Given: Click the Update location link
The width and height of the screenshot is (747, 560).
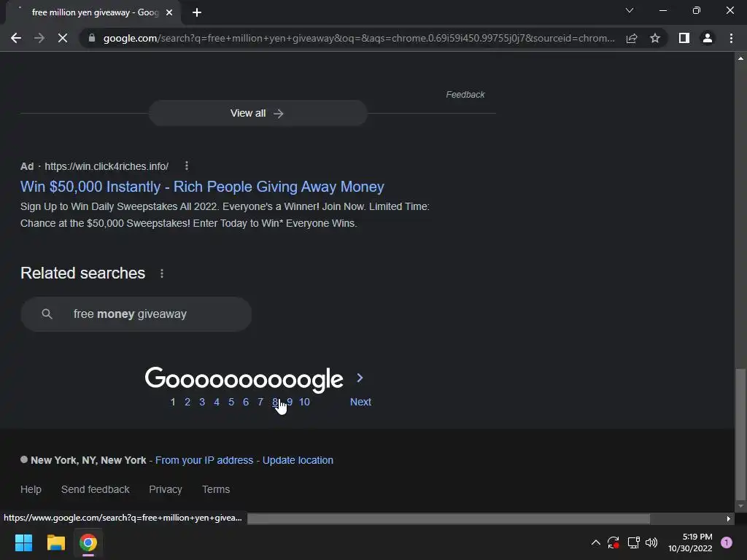Looking at the screenshot, I should tap(298, 461).
